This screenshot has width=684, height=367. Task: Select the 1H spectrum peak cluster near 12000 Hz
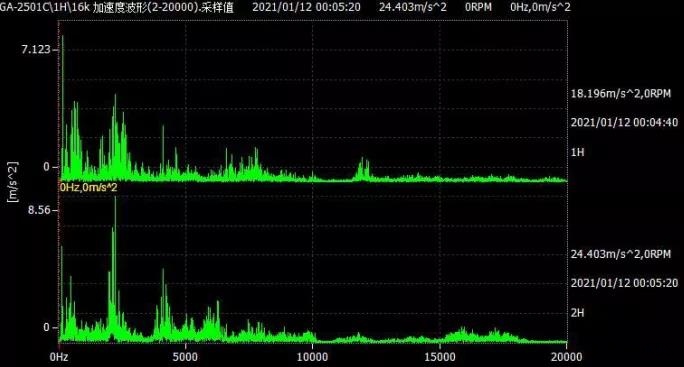[363, 169]
